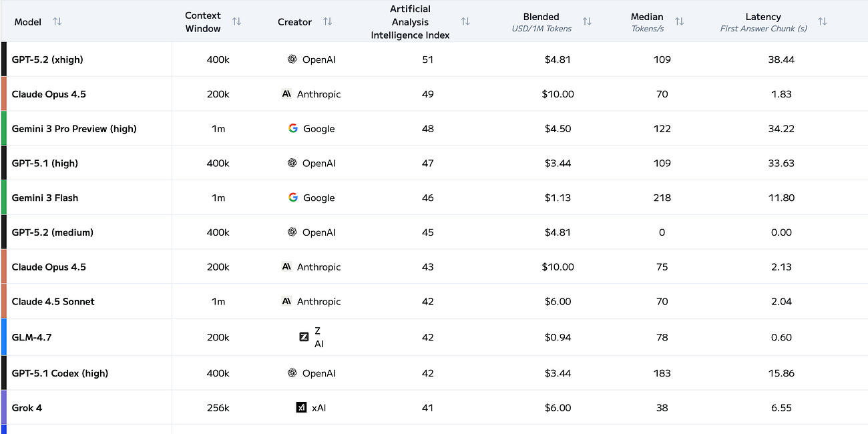Click latency value 6.55
Viewport: 868px width, 434px height.
781,408
